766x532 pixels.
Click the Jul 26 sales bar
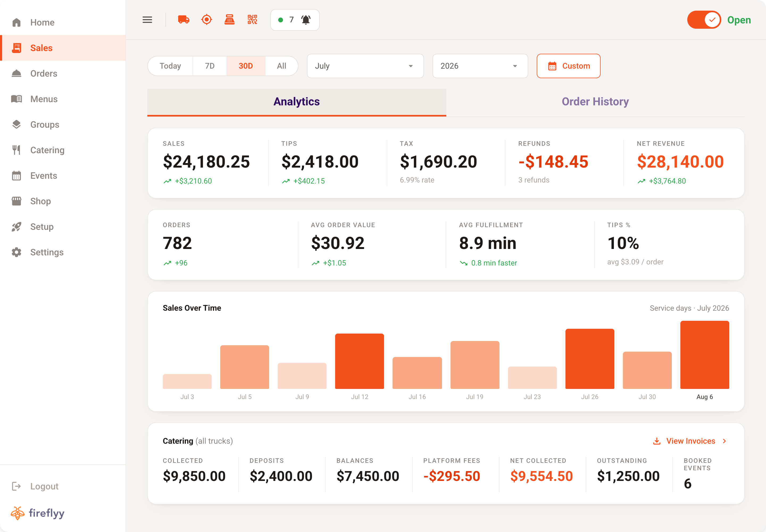click(x=590, y=359)
